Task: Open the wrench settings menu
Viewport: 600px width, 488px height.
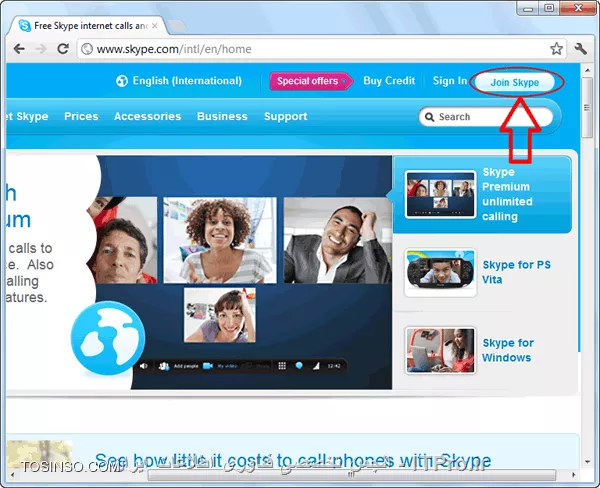Action: coord(580,49)
